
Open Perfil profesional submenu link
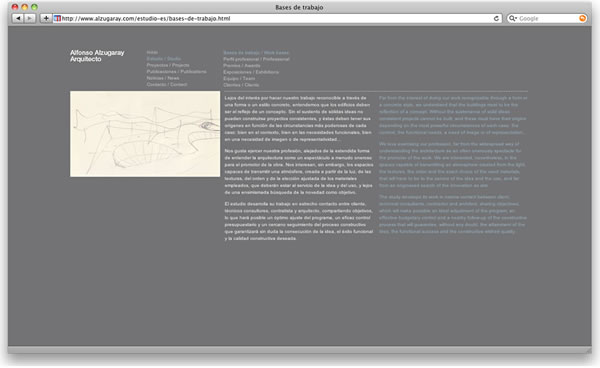(x=256, y=59)
